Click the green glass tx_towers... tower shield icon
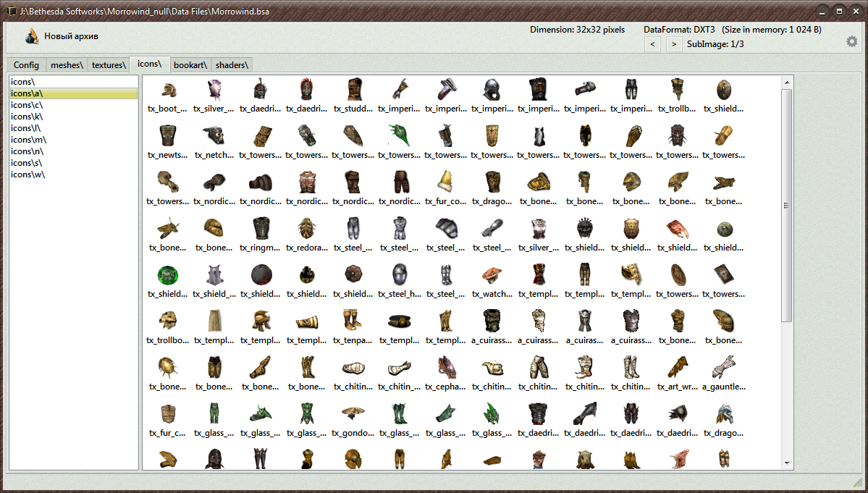The height and width of the screenshot is (493, 868). tap(400, 136)
